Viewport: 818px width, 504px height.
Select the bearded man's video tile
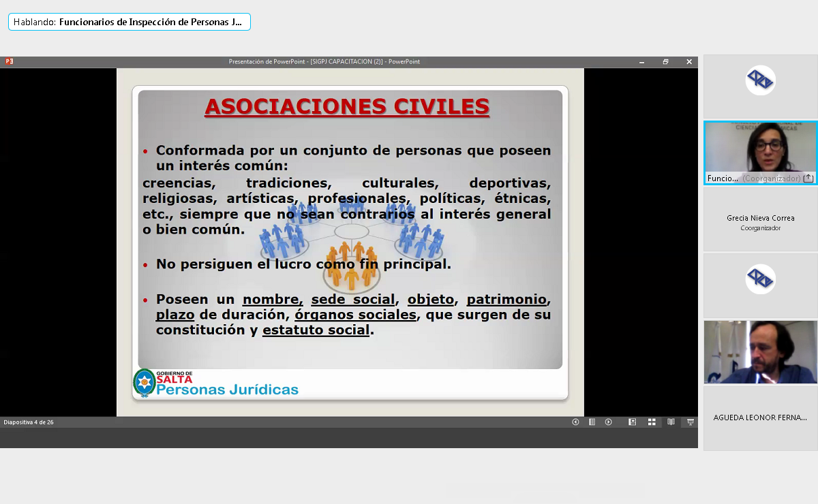tap(760, 351)
